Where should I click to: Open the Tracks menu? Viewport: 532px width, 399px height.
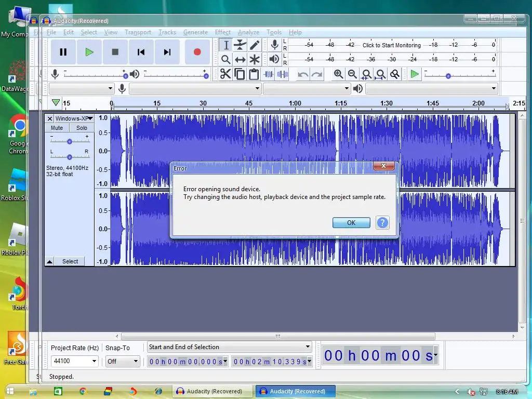pos(167,32)
